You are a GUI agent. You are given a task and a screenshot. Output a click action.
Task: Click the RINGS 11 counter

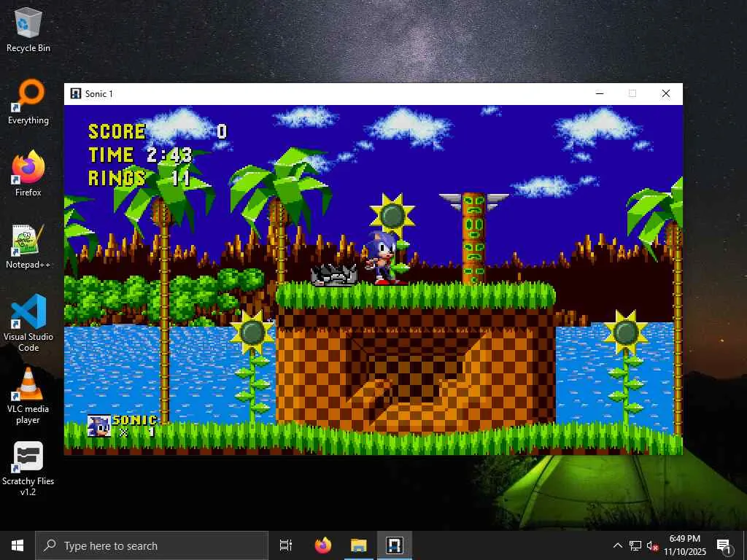click(139, 179)
